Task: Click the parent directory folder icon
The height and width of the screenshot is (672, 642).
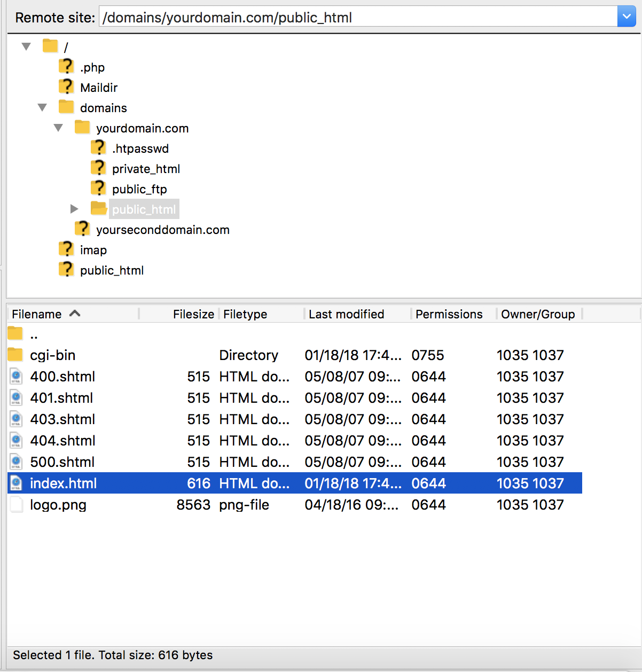Action: 15,334
